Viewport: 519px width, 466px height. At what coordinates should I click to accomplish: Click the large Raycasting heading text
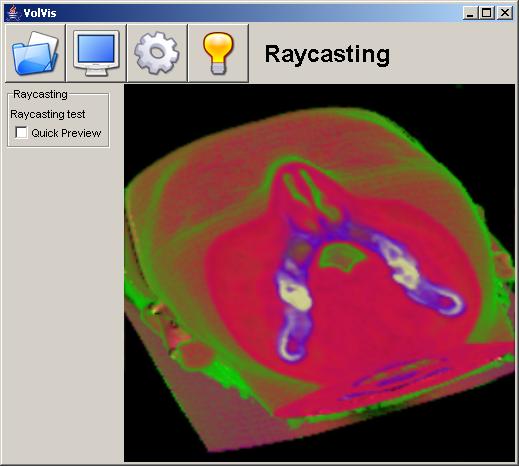tap(327, 54)
